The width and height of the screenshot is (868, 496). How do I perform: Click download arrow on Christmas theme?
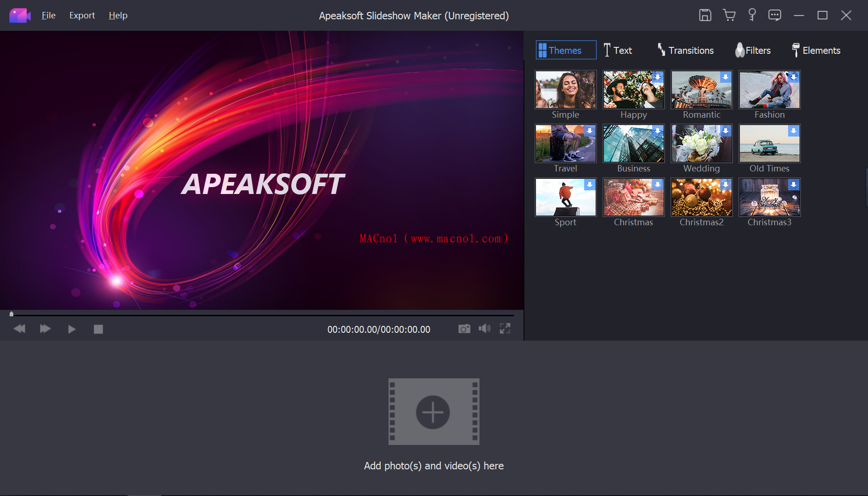point(658,185)
